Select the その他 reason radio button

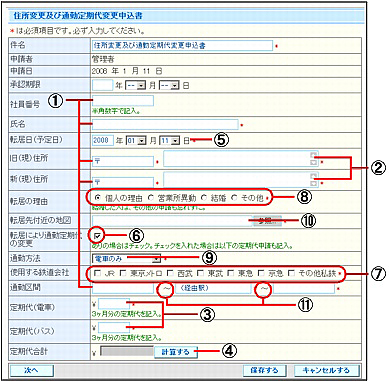tap(234, 198)
